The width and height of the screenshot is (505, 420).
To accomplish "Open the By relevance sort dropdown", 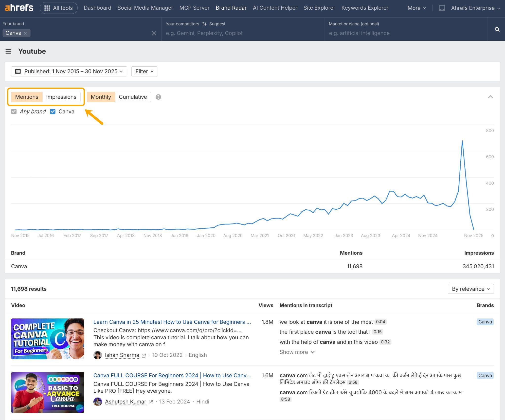I will click(x=470, y=289).
